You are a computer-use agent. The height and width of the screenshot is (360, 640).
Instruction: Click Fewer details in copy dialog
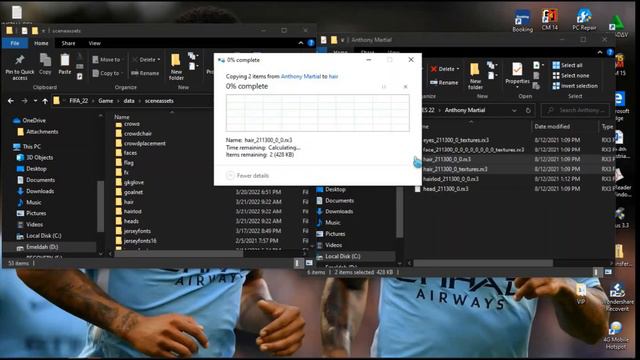[x=248, y=176]
